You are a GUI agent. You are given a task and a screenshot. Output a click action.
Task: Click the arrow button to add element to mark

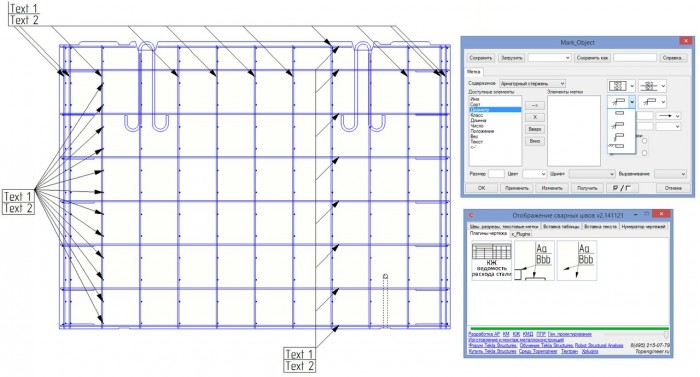coord(535,105)
